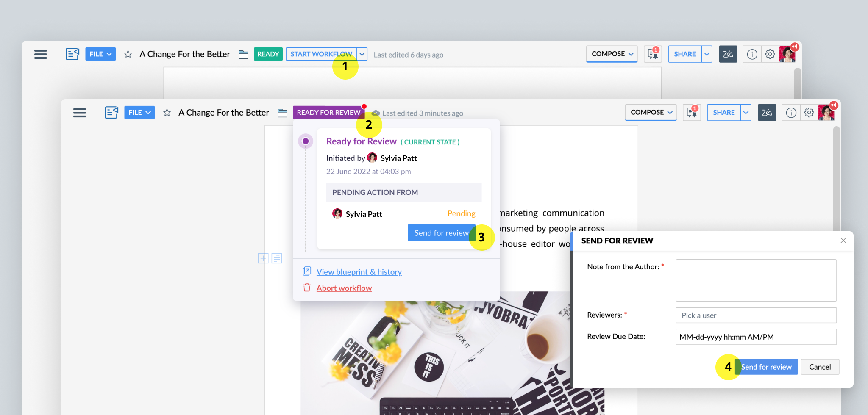Click SHARE button in back window
This screenshot has width=868, height=415.
[x=685, y=54]
